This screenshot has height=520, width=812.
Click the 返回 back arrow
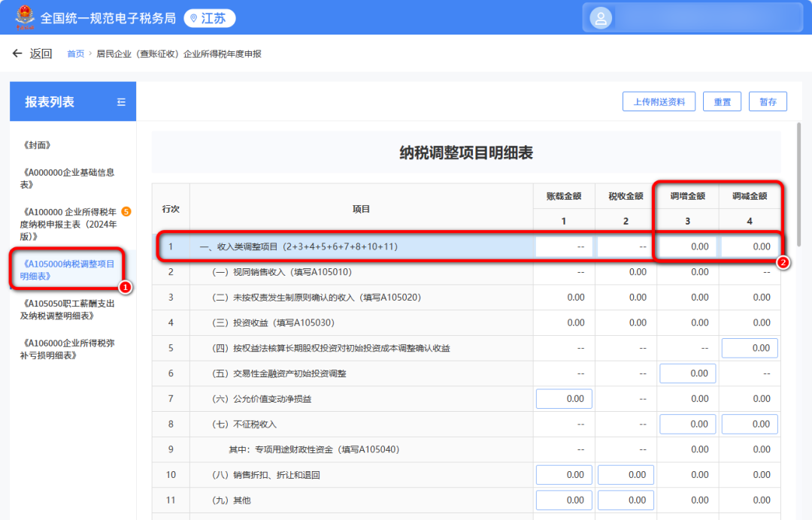point(17,53)
